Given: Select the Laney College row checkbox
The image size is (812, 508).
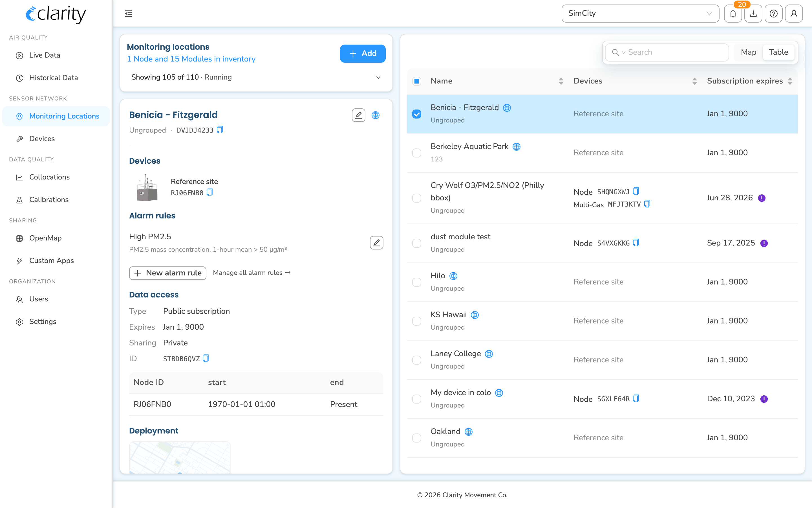Looking at the screenshot, I should coord(416,360).
